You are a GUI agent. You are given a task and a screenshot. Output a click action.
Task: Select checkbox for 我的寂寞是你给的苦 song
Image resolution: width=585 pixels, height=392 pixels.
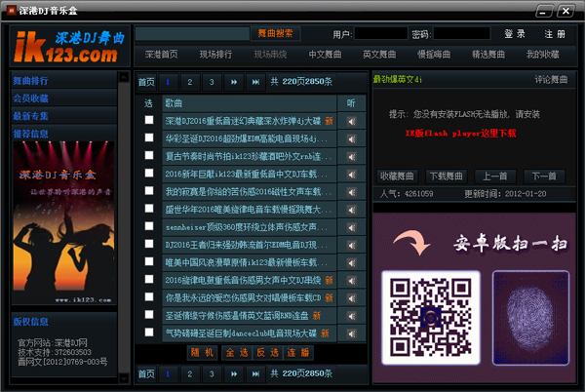[x=149, y=191]
